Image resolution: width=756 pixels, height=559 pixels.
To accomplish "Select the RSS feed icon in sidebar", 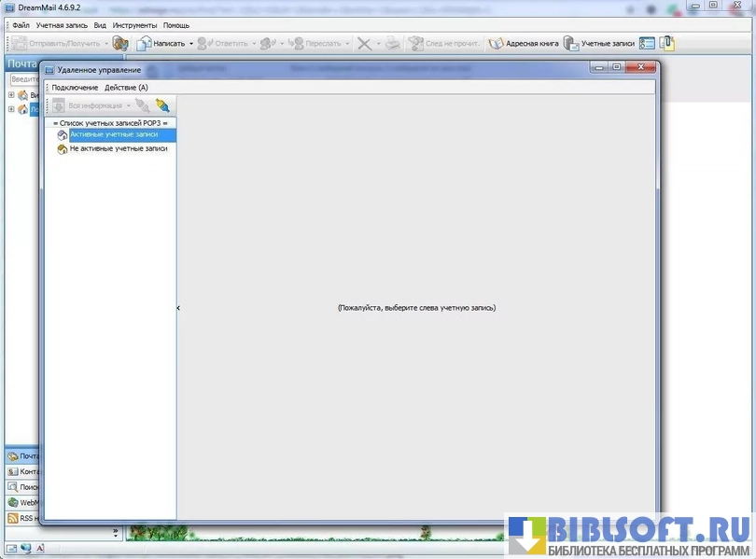I will point(13,518).
